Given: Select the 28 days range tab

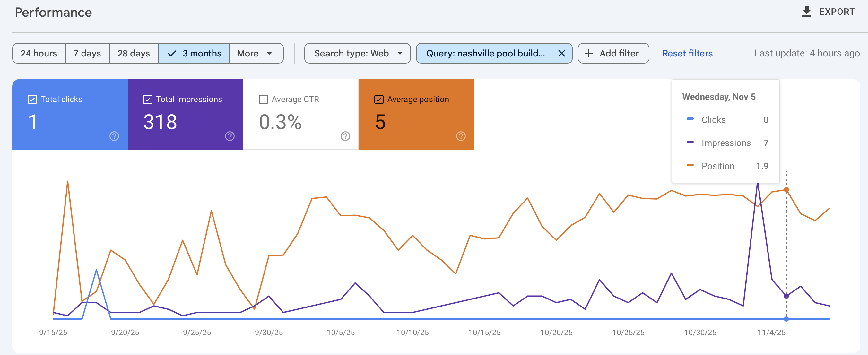Looking at the screenshot, I should [134, 53].
